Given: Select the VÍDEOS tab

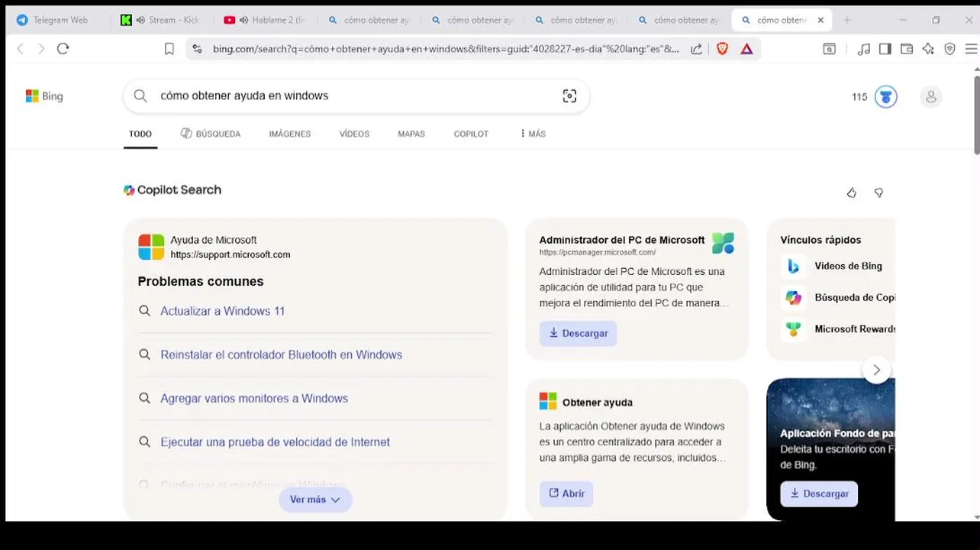Looking at the screenshot, I should point(354,134).
